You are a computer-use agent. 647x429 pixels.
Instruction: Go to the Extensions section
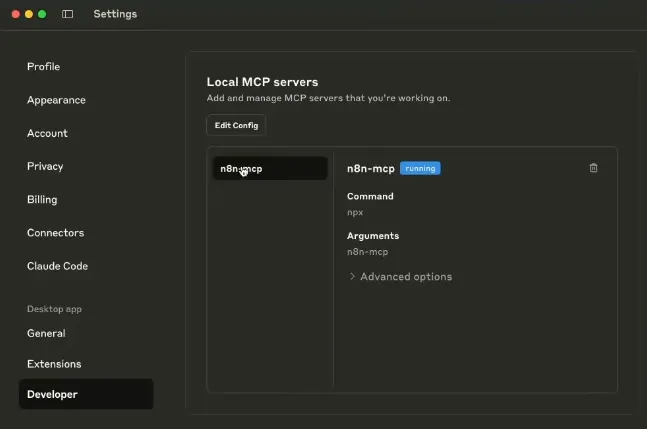[x=54, y=364]
